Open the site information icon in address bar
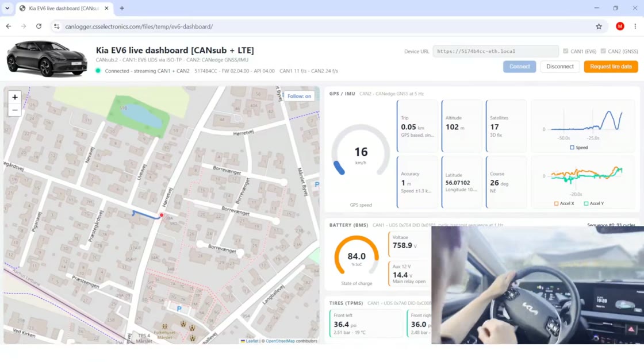The height and width of the screenshot is (362, 644). click(57, 26)
